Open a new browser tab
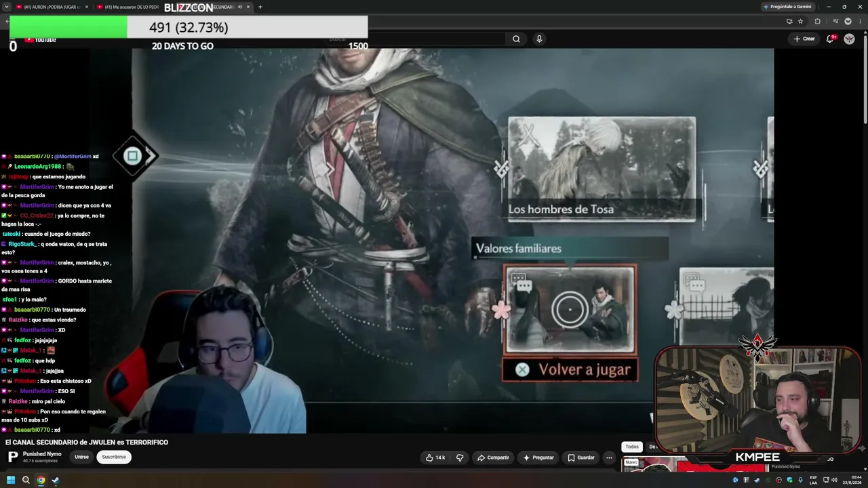The height and width of the screenshot is (488, 868). 260,7
